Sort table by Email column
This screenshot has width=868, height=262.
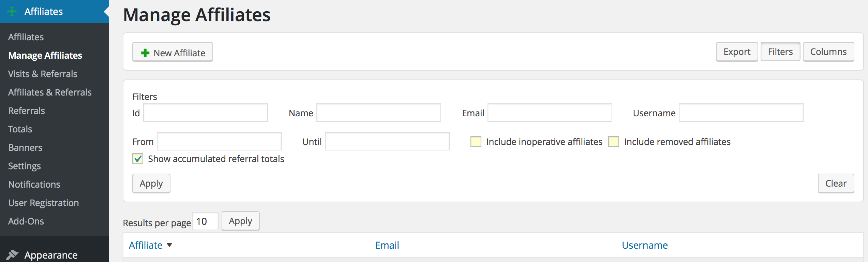387,245
